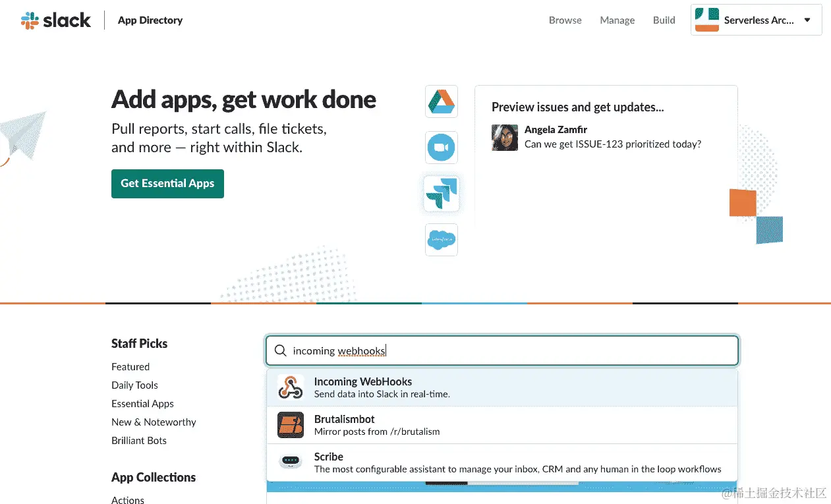The height and width of the screenshot is (504, 831).
Task: Click the Get Essential Apps button
Action: point(167,184)
